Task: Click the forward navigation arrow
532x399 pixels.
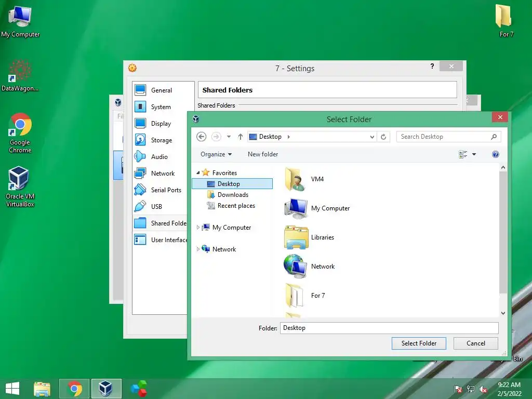Action: [216, 137]
